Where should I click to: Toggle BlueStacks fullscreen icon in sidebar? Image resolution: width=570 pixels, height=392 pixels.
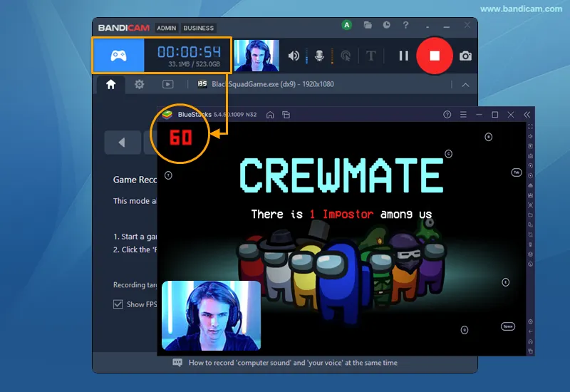click(530, 127)
